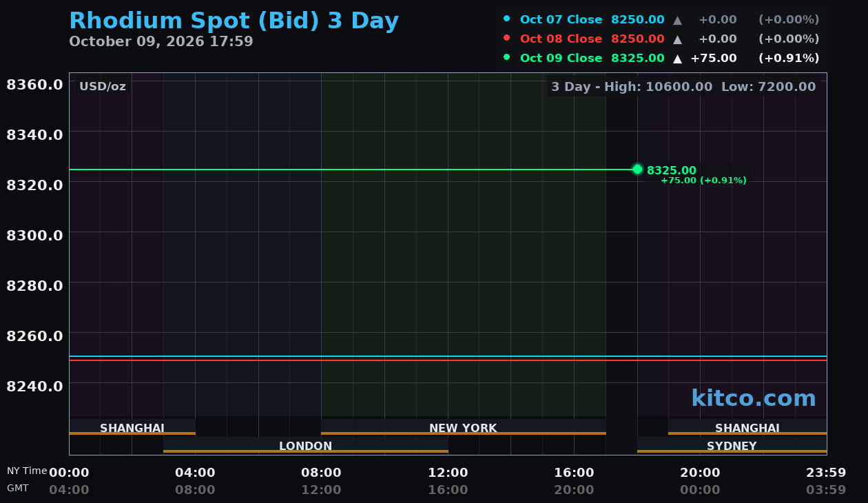Click the 8240.0 y-axis label

tap(34, 386)
